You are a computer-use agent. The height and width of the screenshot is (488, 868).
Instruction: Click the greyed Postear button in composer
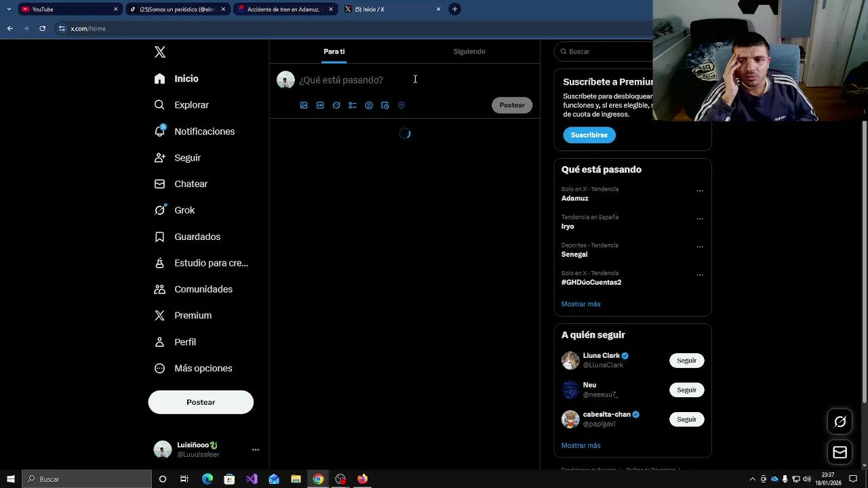512,105
